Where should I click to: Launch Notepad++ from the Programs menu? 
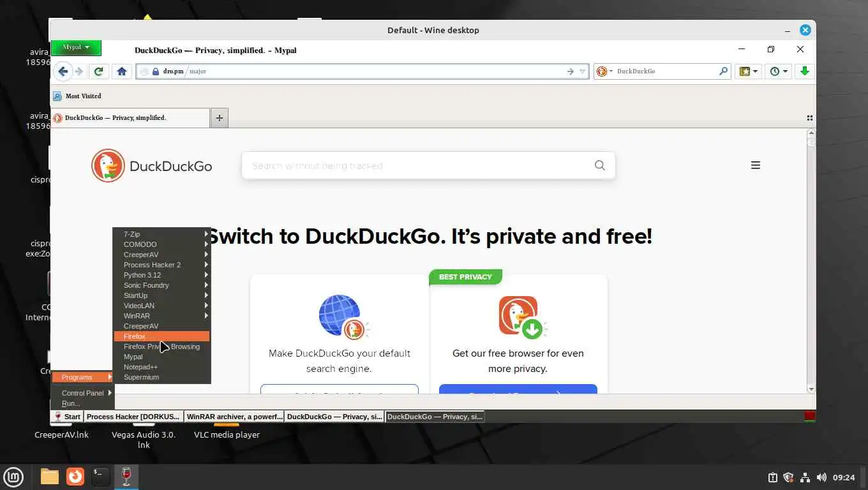[161, 367]
